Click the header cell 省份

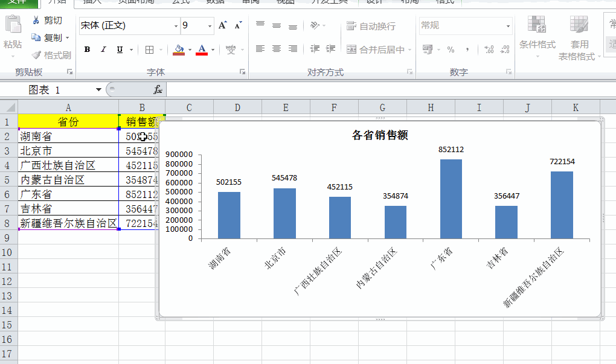click(68, 122)
